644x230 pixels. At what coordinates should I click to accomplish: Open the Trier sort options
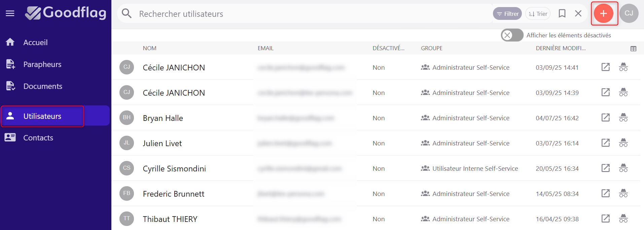coord(538,14)
